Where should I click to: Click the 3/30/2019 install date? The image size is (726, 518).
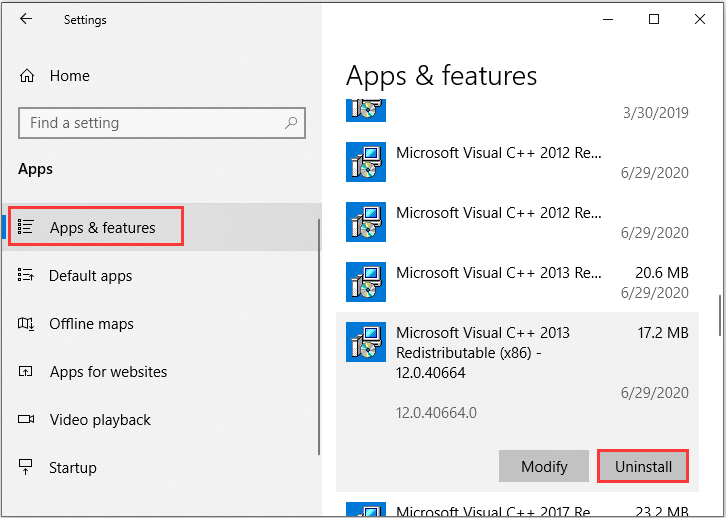coord(656,112)
